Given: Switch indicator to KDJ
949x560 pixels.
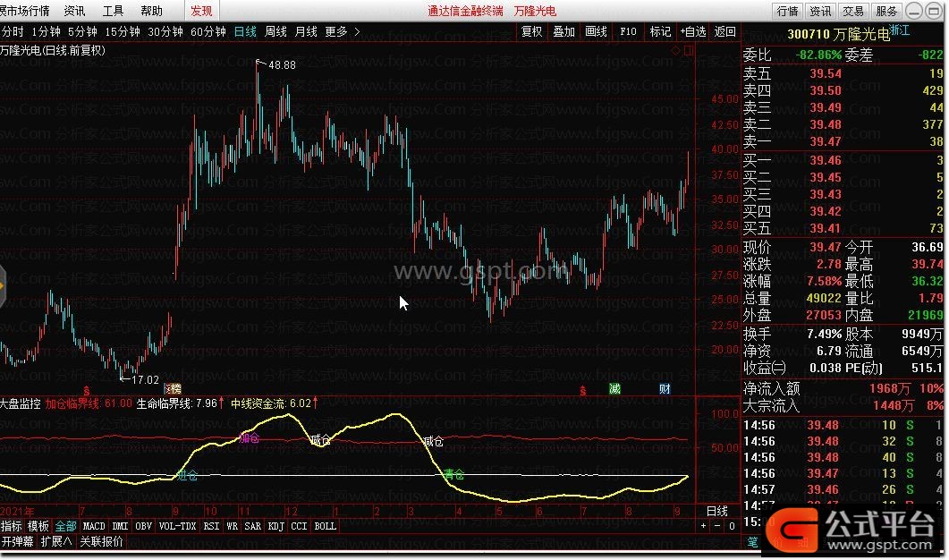Looking at the screenshot, I should point(276,526).
